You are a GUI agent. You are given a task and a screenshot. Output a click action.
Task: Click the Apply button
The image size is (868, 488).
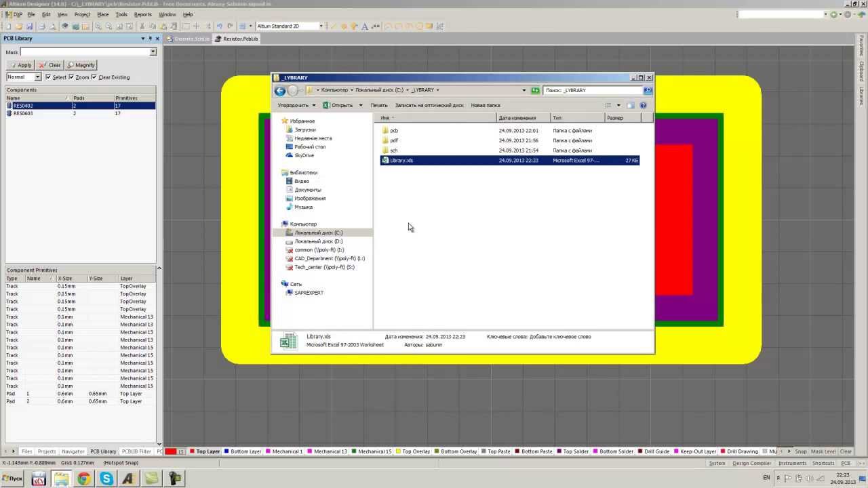coord(20,65)
